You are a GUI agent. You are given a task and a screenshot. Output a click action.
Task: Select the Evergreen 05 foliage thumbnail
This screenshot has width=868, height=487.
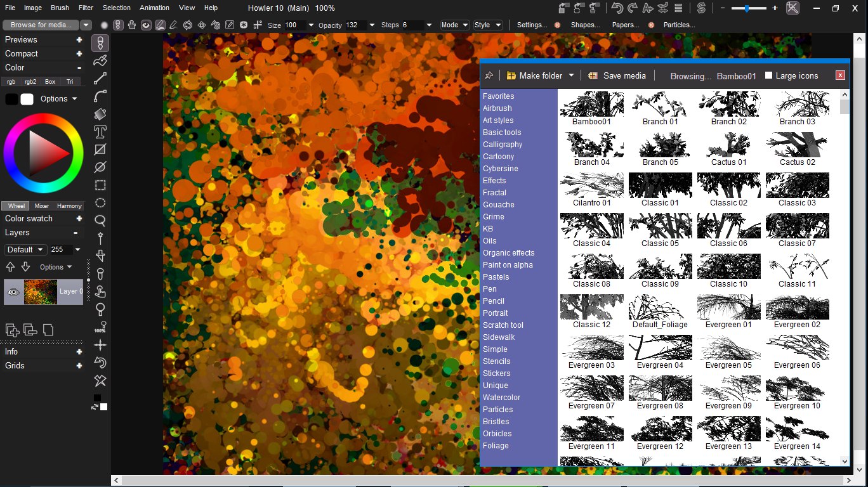728,347
